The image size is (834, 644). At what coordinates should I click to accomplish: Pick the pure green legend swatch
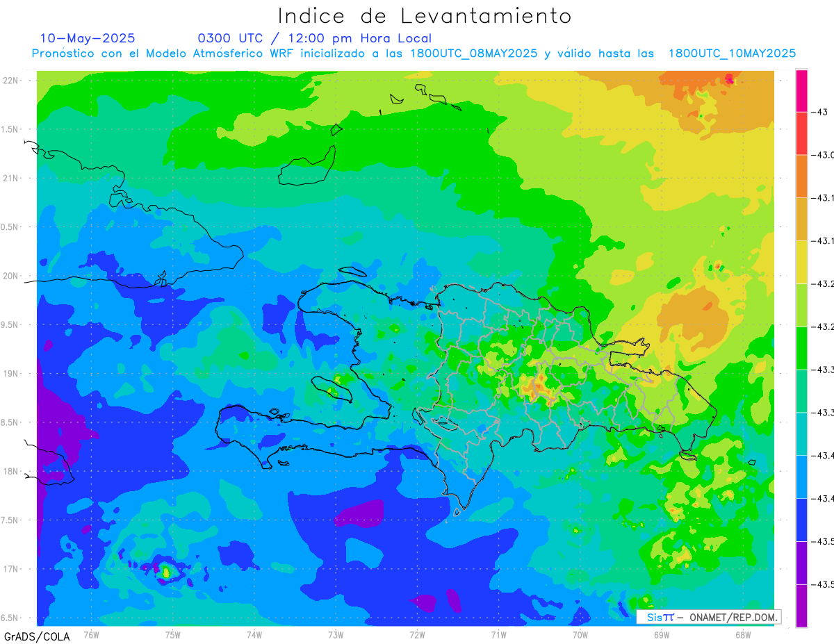tap(801, 348)
